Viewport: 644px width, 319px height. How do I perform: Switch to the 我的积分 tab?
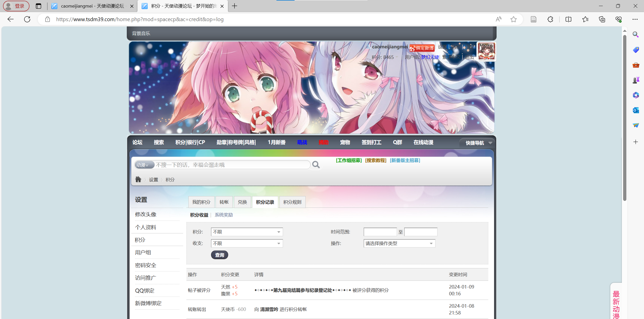[x=201, y=202]
